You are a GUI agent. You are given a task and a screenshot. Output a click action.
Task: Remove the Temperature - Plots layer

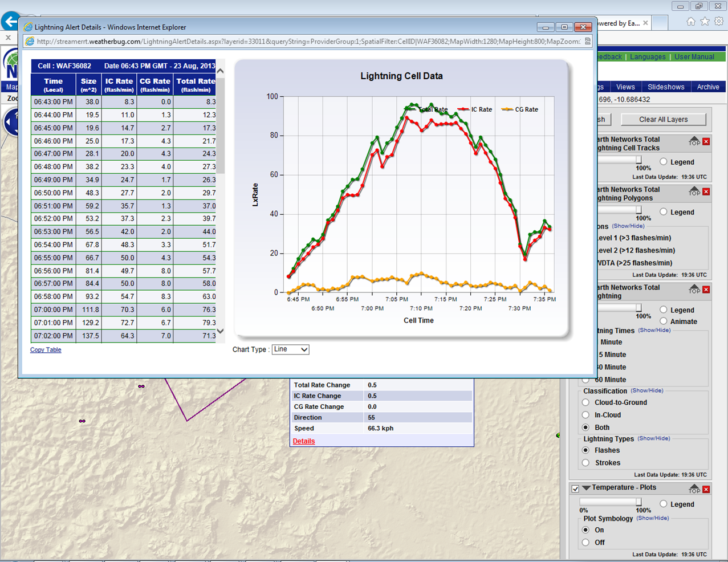(706, 489)
